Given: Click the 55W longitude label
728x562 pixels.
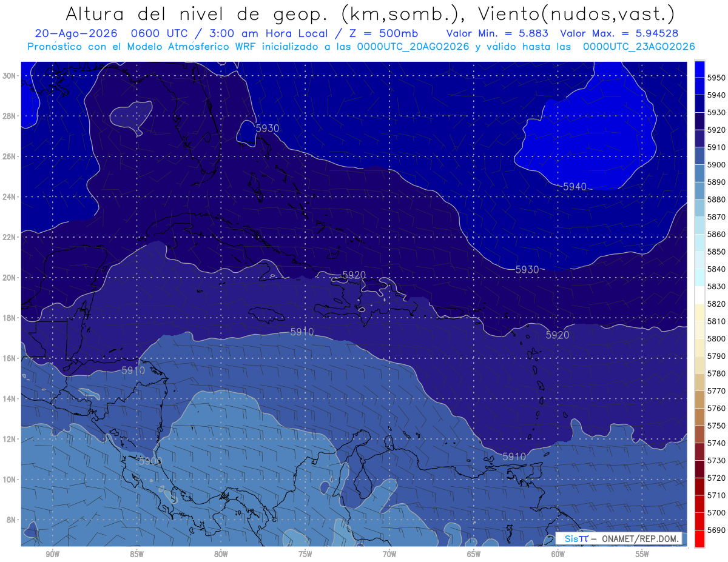Looking at the screenshot, I should (642, 554).
